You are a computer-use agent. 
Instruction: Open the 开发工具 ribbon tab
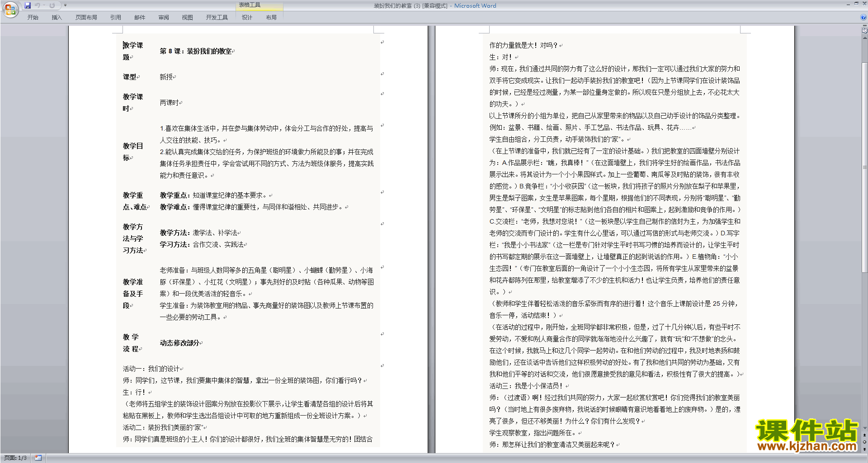[217, 17]
